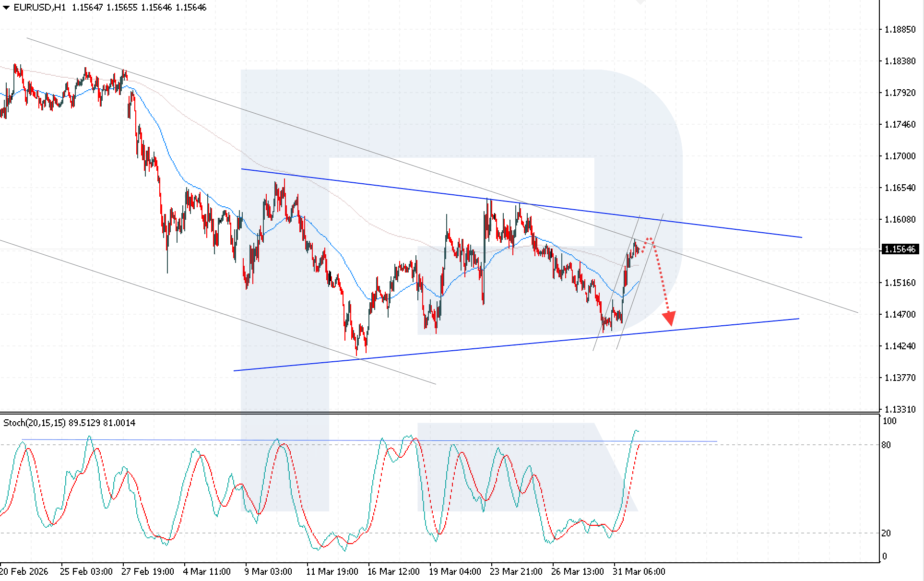This screenshot has height=581, width=924.
Task: Click the stochastic 20 level label
Action: coord(886,533)
